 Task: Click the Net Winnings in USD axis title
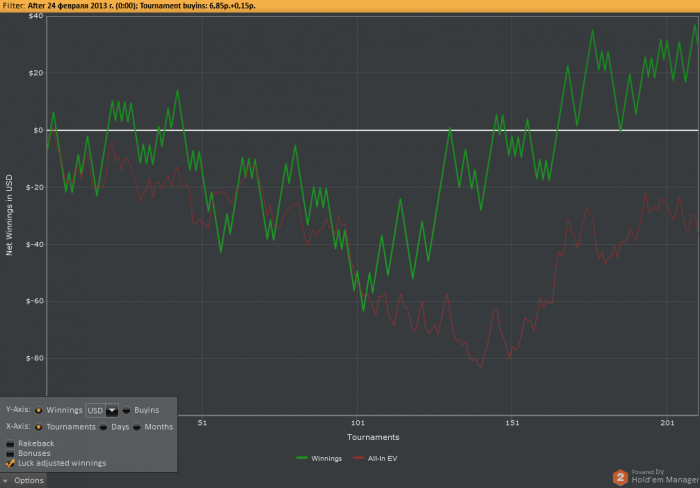9,215
